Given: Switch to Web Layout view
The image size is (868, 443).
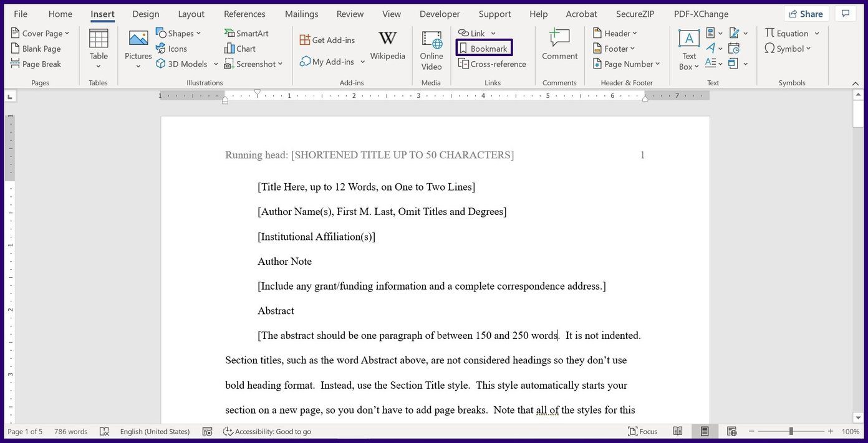Looking at the screenshot, I should 732,431.
